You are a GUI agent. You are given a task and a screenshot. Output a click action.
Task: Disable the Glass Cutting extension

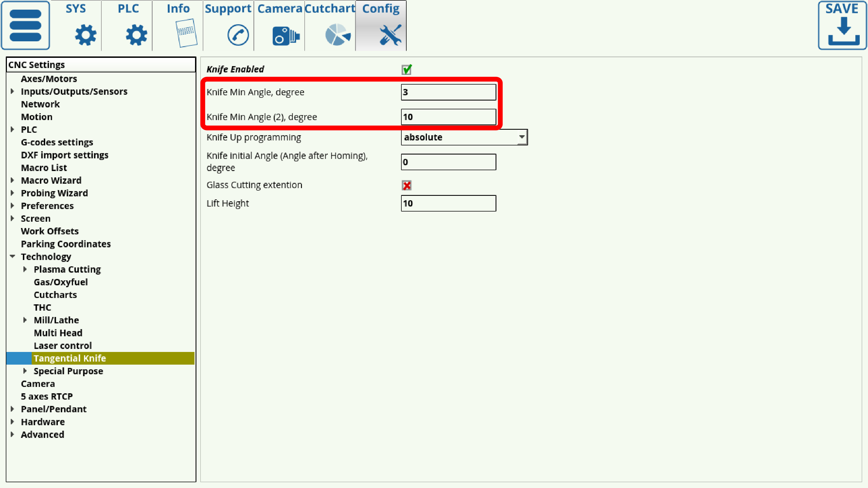(407, 185)
